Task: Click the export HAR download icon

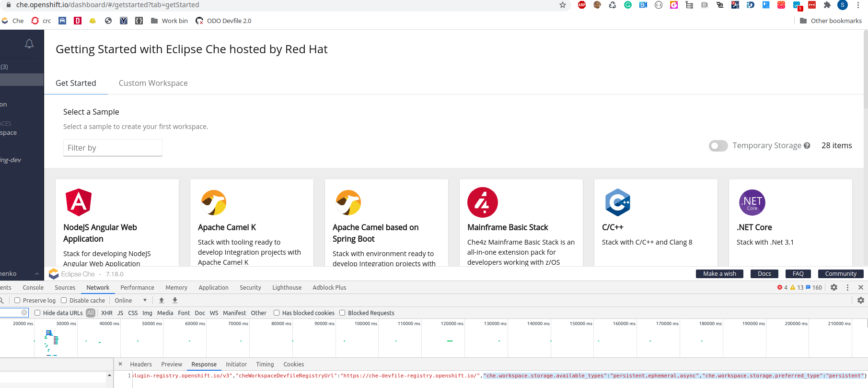Action: pyautogui.click(x=175, y=300)
